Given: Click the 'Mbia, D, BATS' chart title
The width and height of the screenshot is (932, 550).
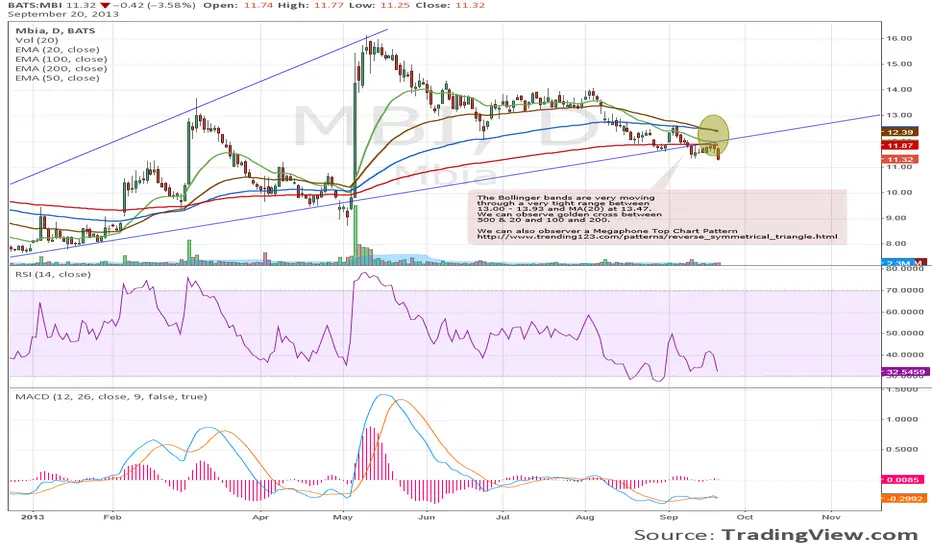Looking at the screenshot, I should coord(55,30).
